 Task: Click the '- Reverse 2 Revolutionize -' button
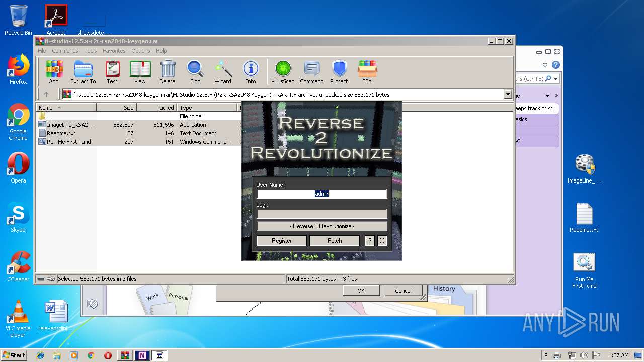coord(322,226)
